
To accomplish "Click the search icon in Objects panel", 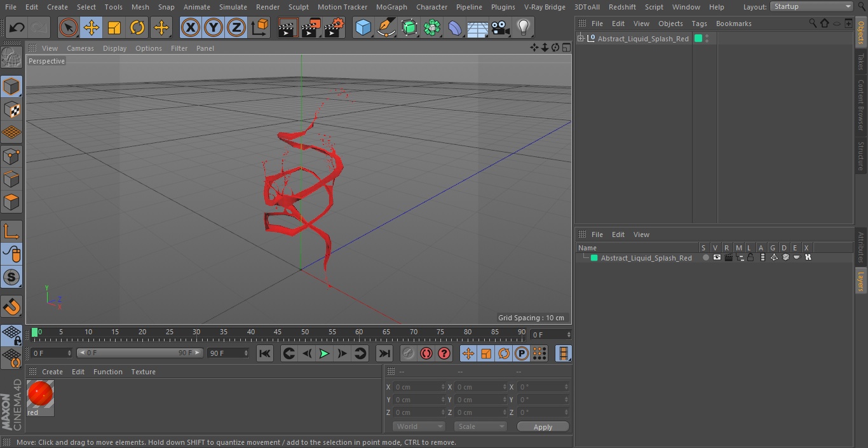I will [813, 24].
